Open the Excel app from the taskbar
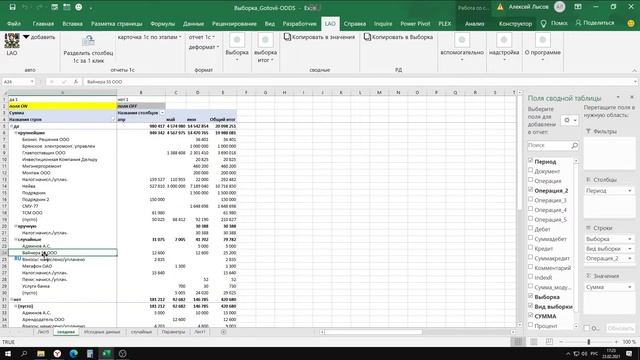The width and height of the screenshot is (640, 360). (x=106, y=353)
